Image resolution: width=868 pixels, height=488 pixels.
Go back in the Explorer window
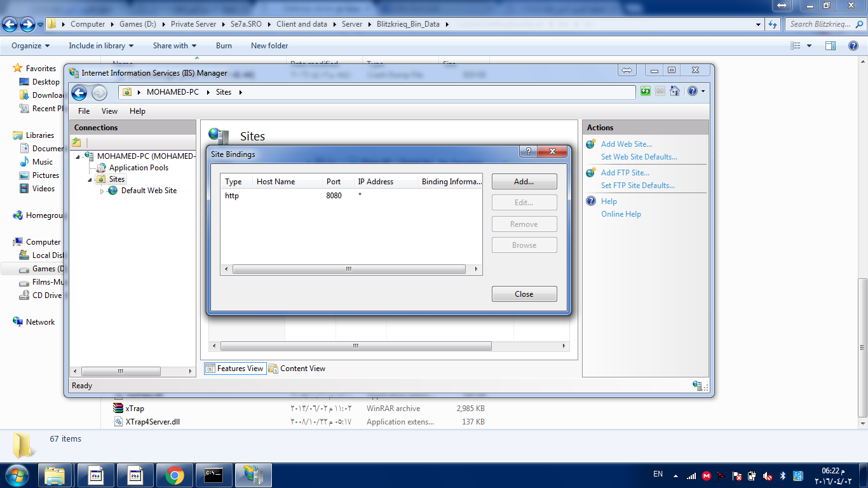coord(10,25)
